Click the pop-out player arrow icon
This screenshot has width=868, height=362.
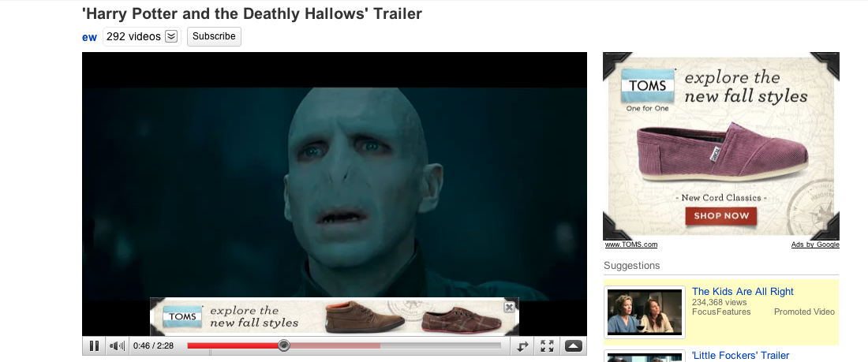522,346
